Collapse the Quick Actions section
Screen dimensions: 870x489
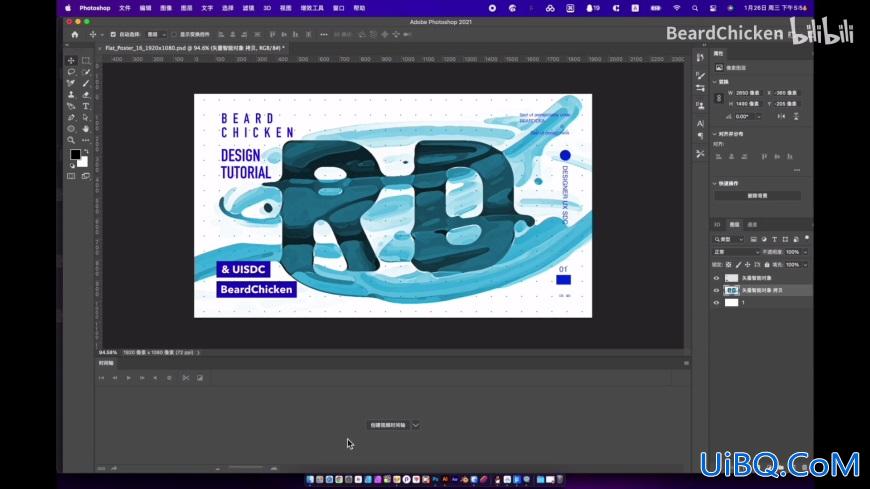tap(715, 183)
